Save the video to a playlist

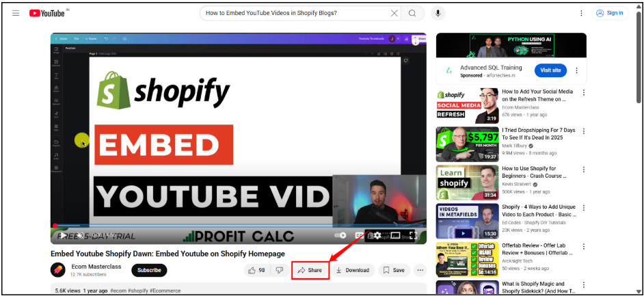click(394, 270)
